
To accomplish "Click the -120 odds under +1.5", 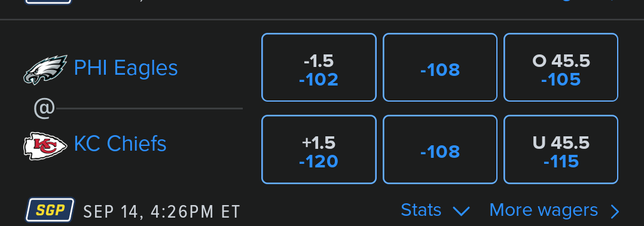I will point(319,161).
